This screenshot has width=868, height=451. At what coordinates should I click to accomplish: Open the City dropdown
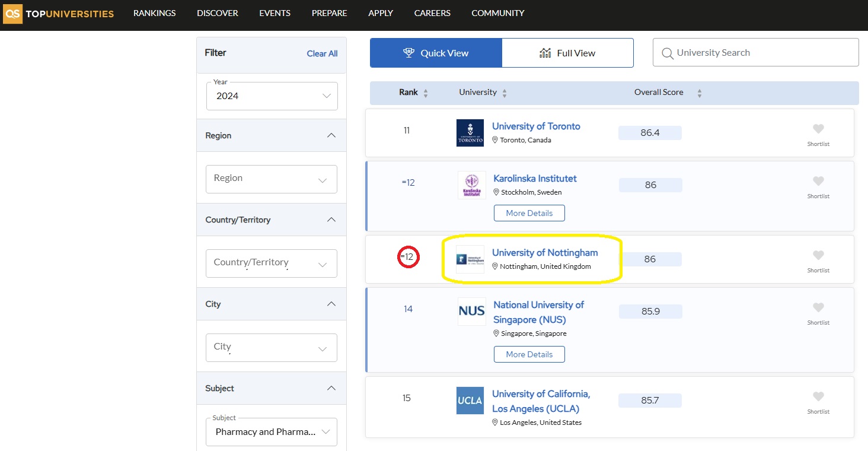272,347
